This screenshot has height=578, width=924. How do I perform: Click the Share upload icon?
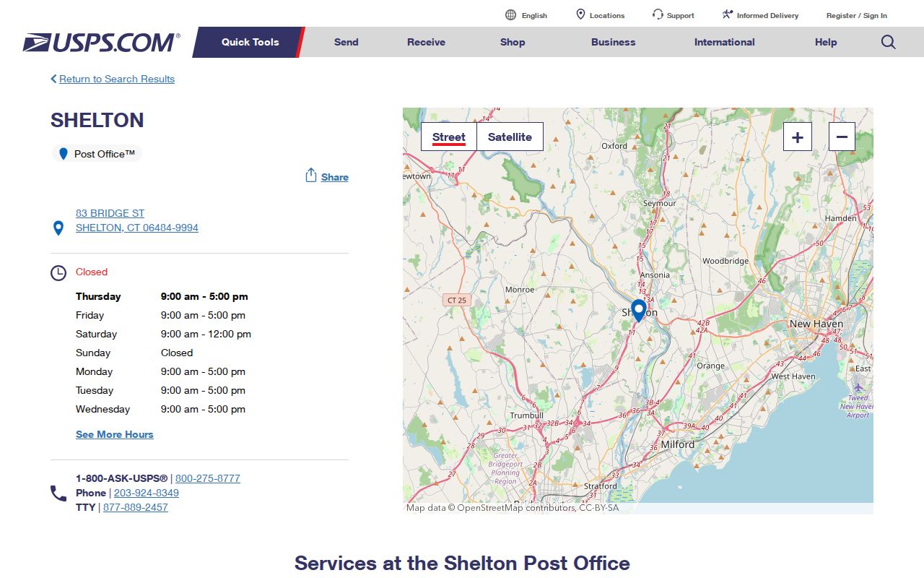[x=311, y=176]
